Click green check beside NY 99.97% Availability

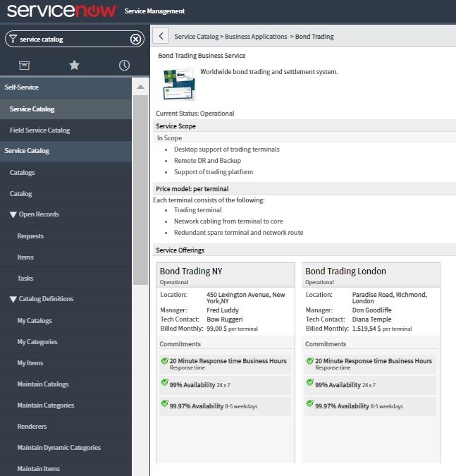(x=164, y=403)
